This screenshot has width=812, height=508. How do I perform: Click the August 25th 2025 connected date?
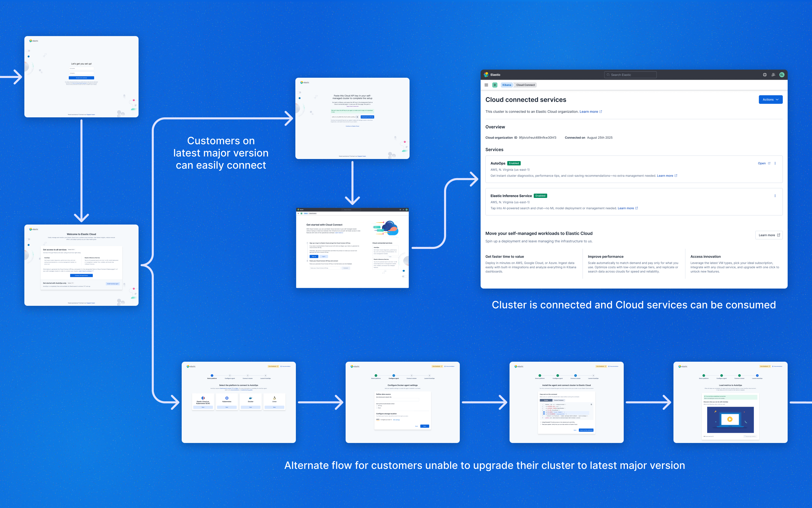point(600,138)
